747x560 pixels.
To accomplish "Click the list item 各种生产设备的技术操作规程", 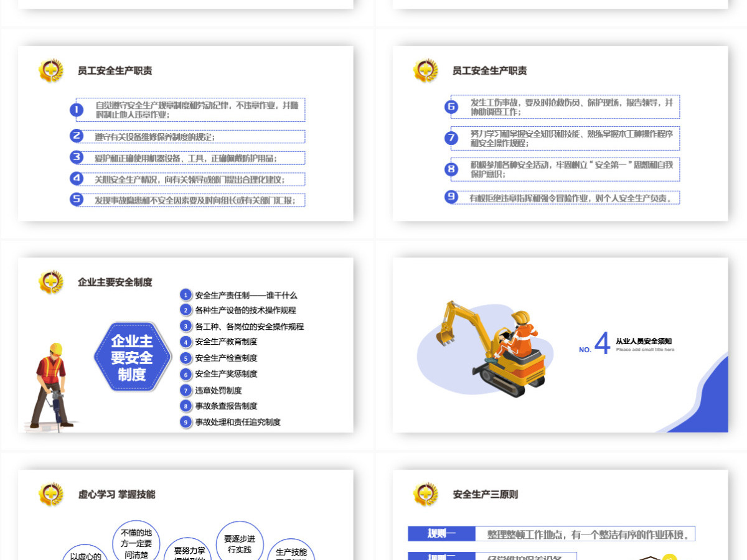I will coord(246,310).
